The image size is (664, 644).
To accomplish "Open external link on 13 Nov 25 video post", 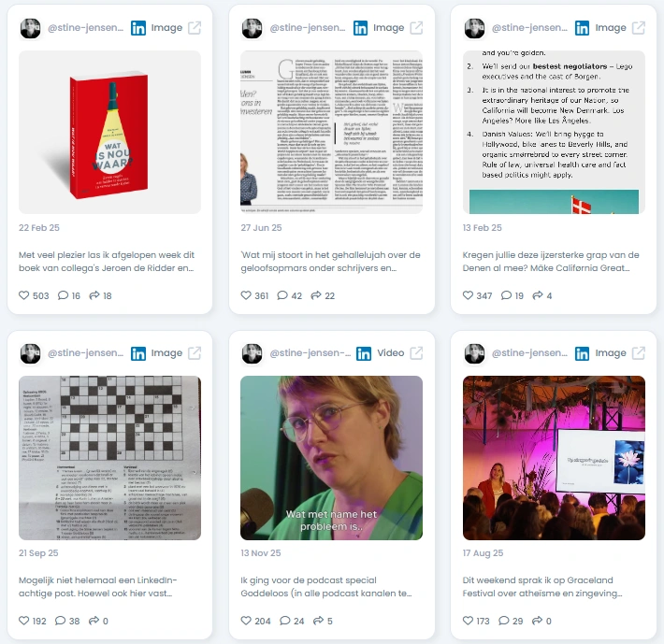I will click(x=416, y=353).
